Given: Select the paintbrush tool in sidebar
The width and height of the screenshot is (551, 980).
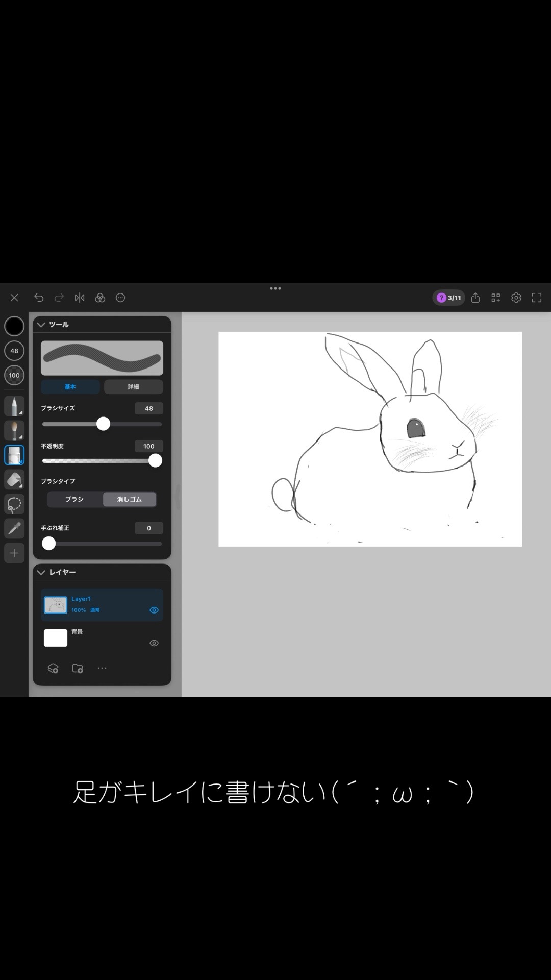Looking at the screenshot, I should (14, 430).
